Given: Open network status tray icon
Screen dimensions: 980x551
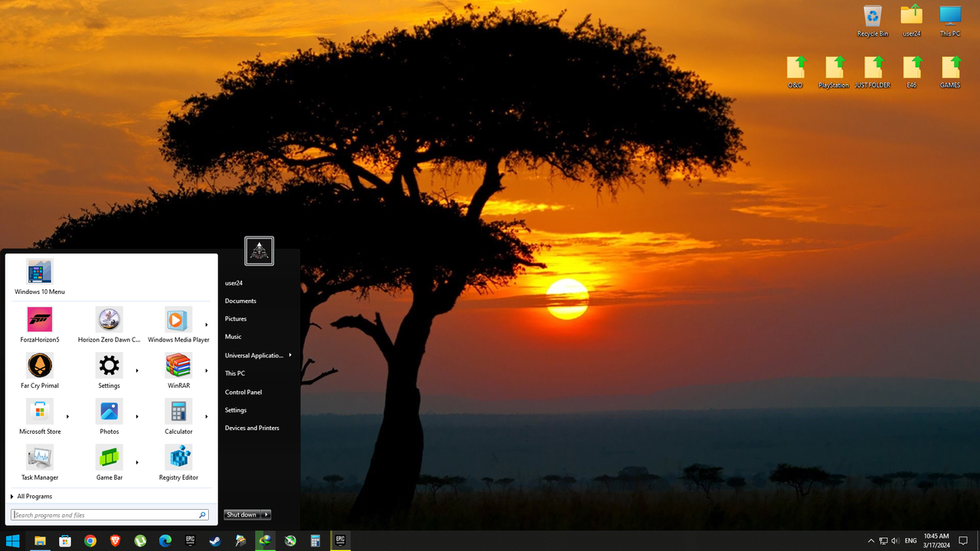Looking at the screenshot, I should [x=883, y=541].
